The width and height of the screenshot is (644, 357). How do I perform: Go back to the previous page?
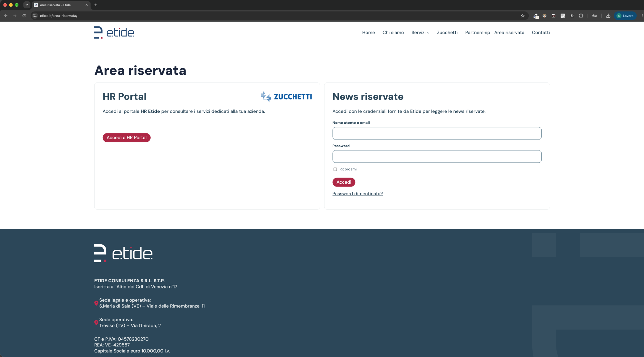point(6,16)
